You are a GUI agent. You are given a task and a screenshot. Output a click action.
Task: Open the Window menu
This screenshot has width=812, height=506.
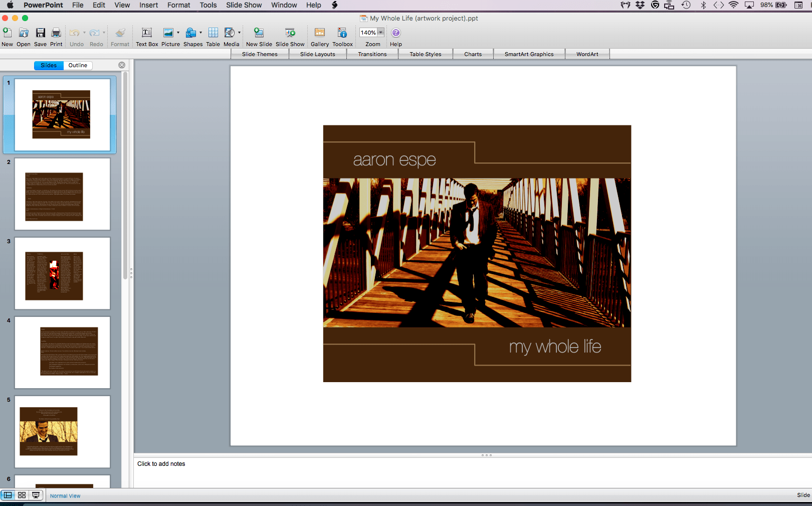(284, 5)
